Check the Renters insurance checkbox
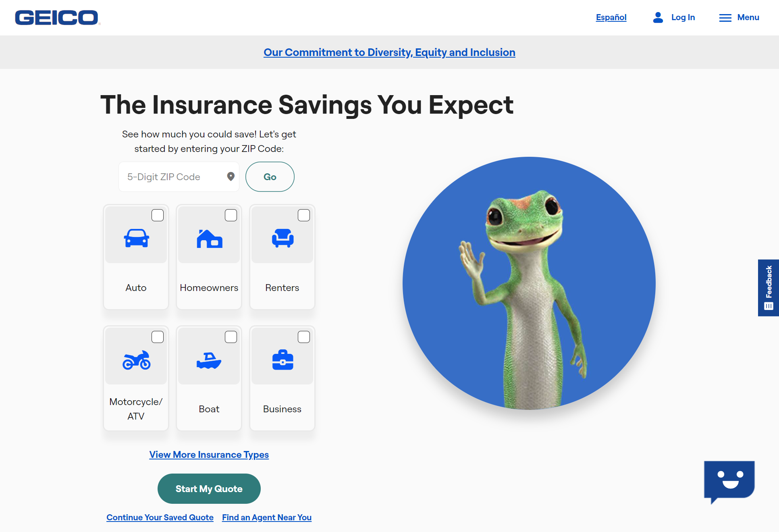 [x=303, y=215]
